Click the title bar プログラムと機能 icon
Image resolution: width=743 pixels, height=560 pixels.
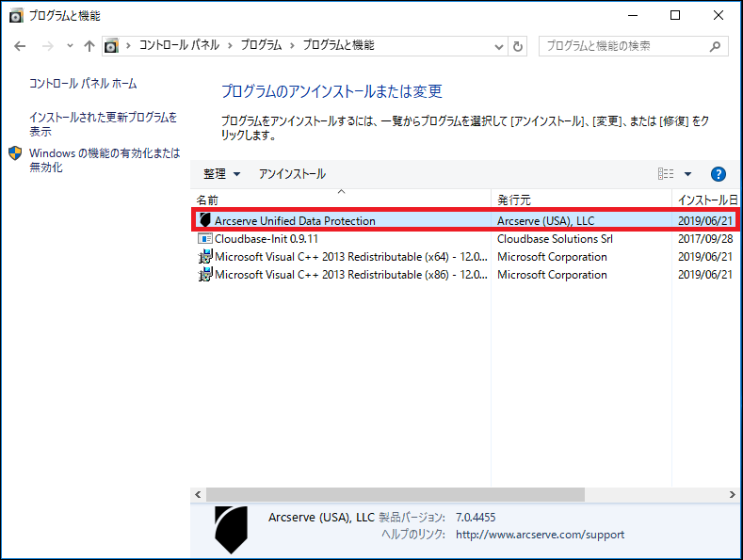(x=16, y=16)
